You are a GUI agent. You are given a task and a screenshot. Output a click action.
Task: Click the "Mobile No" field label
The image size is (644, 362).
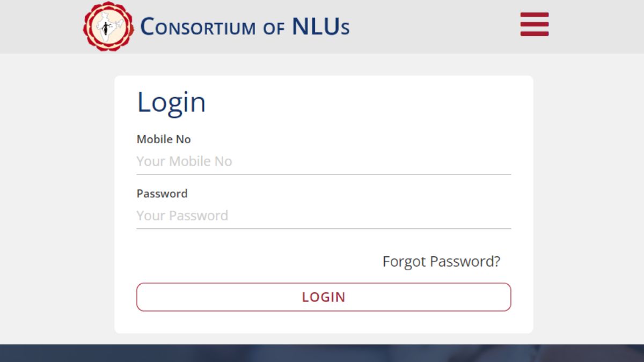(164, 139)
